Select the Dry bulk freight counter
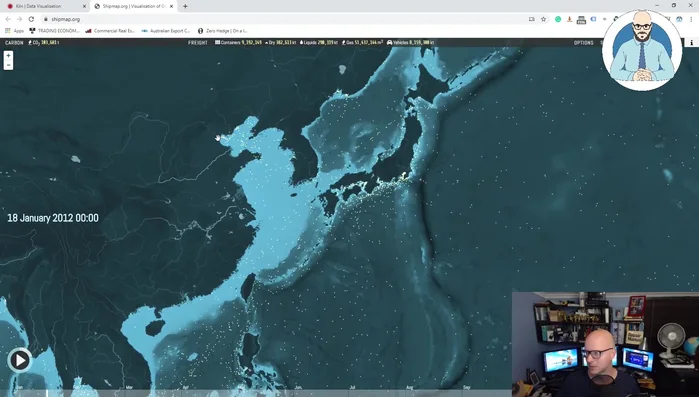Image resolution: width=699 pixels, height=397 pixels. pos(281,43)
